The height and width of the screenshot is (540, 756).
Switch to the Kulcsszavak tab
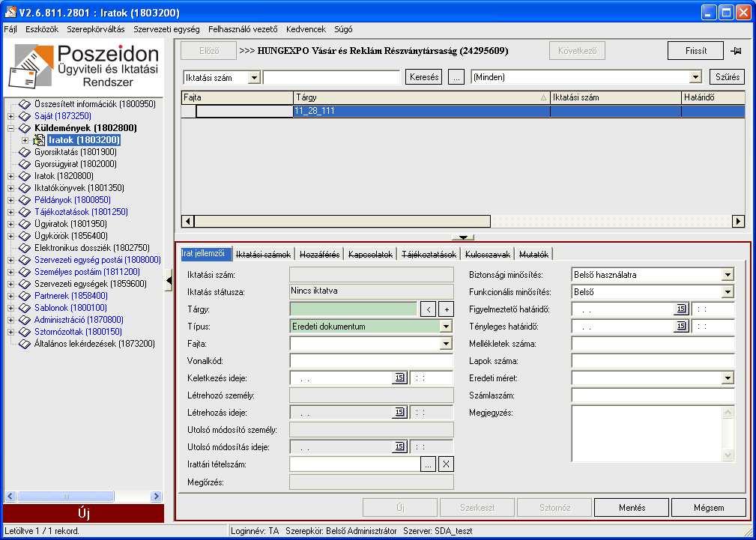coord(488,254)
